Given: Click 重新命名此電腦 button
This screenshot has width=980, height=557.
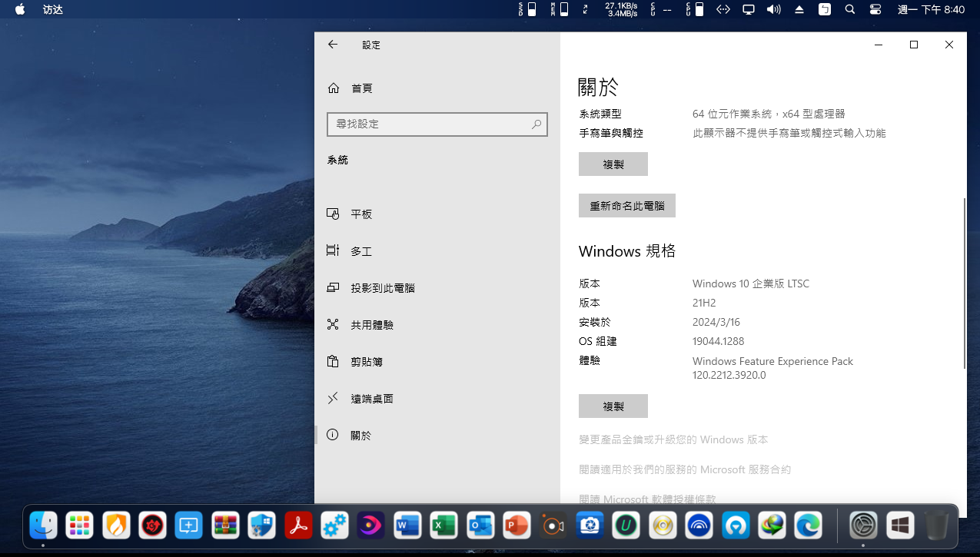Looking at the screenshot, I should tap(627, 206).
